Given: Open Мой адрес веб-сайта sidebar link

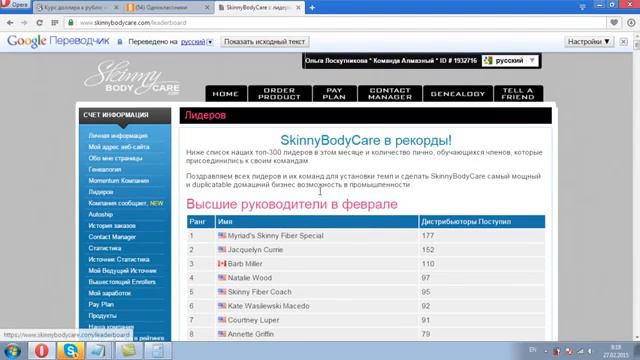Looking at the screenshot, I should [x=119, y=147].
